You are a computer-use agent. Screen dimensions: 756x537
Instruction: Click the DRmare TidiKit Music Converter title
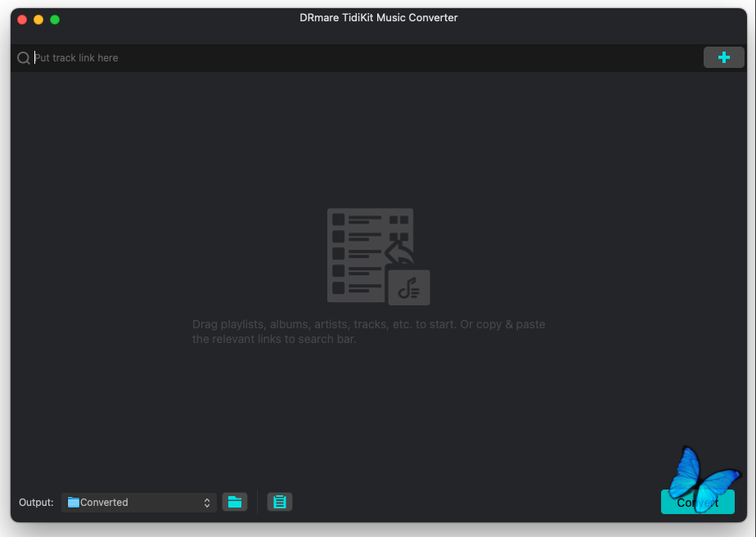click(x=379, y=18)
